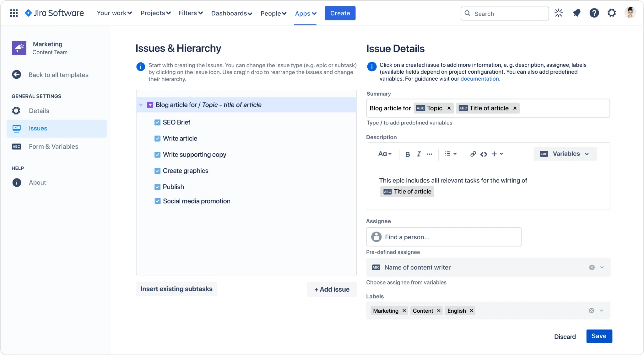Image resolution: width=644 pixels, height=355 pixels.
Task: Open the list style dropdown
Action: pos(451,154)
